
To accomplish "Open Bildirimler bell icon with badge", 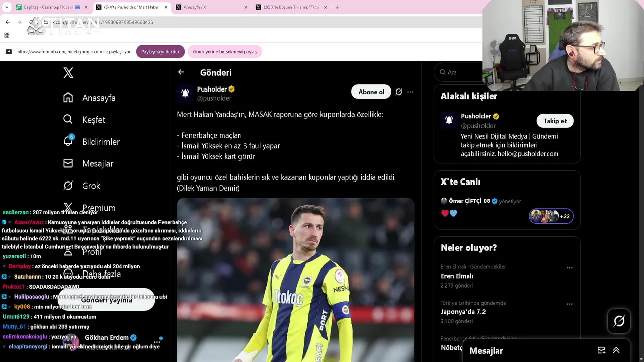I will (x=68, y=141).
